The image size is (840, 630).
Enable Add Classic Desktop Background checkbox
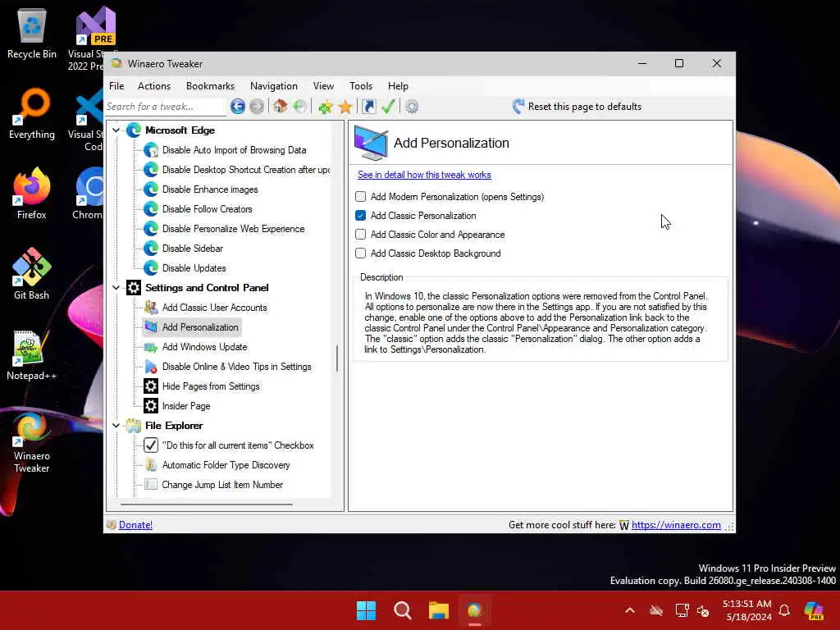[x=361, y=253]
